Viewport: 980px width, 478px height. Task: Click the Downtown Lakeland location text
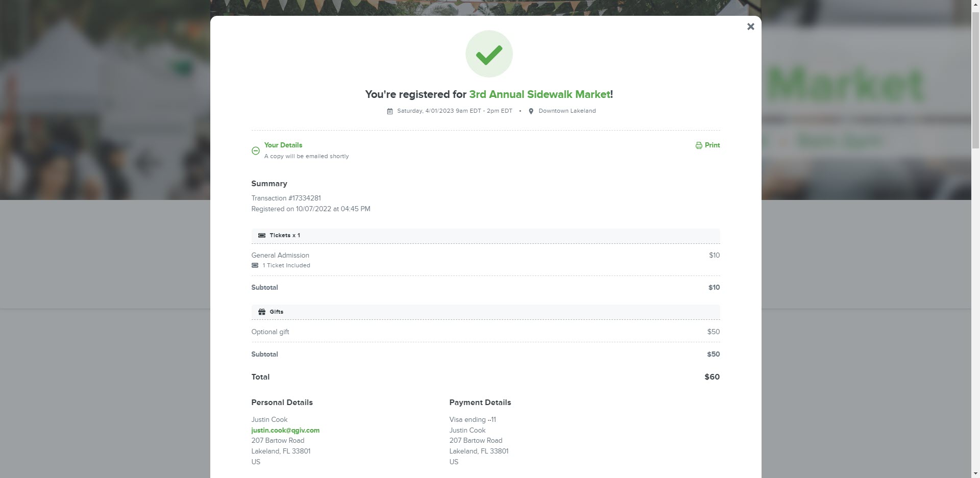[567, 111]
